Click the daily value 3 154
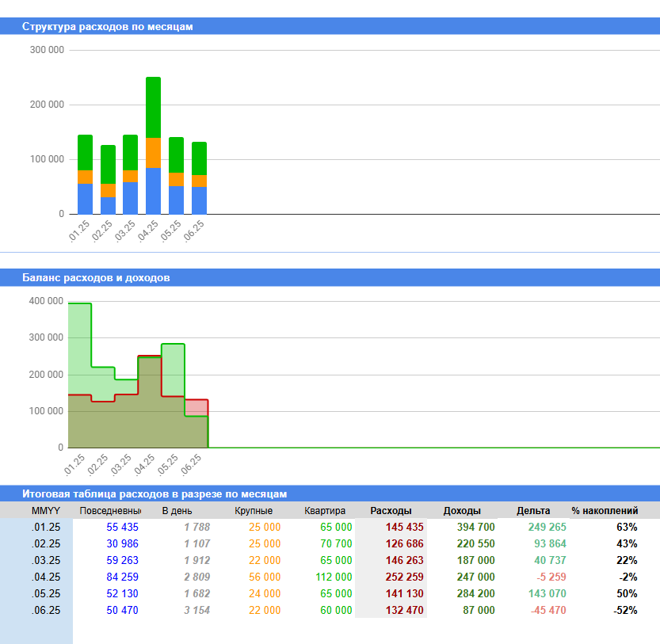This screenshot has height=644, width=660. (197, 610)
